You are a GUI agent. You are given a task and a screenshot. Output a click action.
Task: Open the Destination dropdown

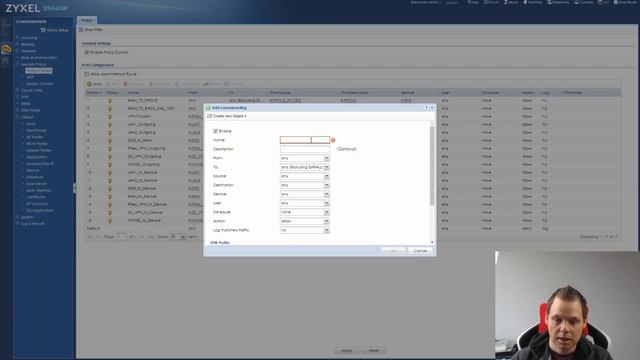coord(327,185)
